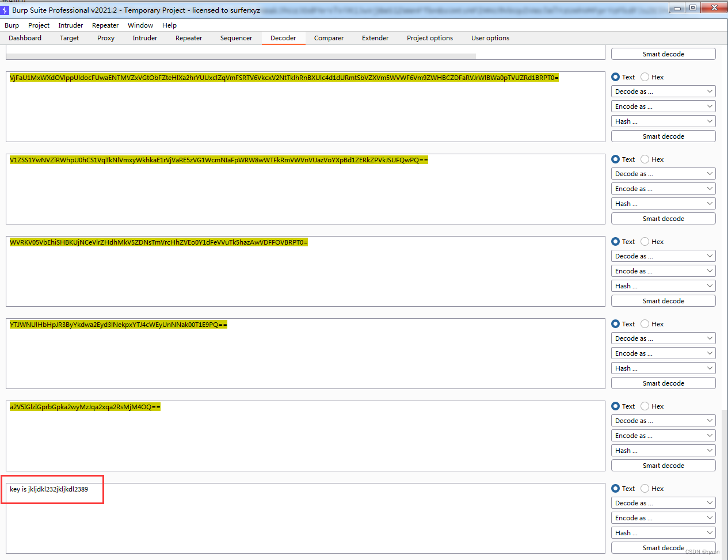Image resolution: width=728 pixels, height=560 pixels.
Task: Click the highlighted VjFaU1MxWXdOVlpp encoded string
Action: (284, 78)
